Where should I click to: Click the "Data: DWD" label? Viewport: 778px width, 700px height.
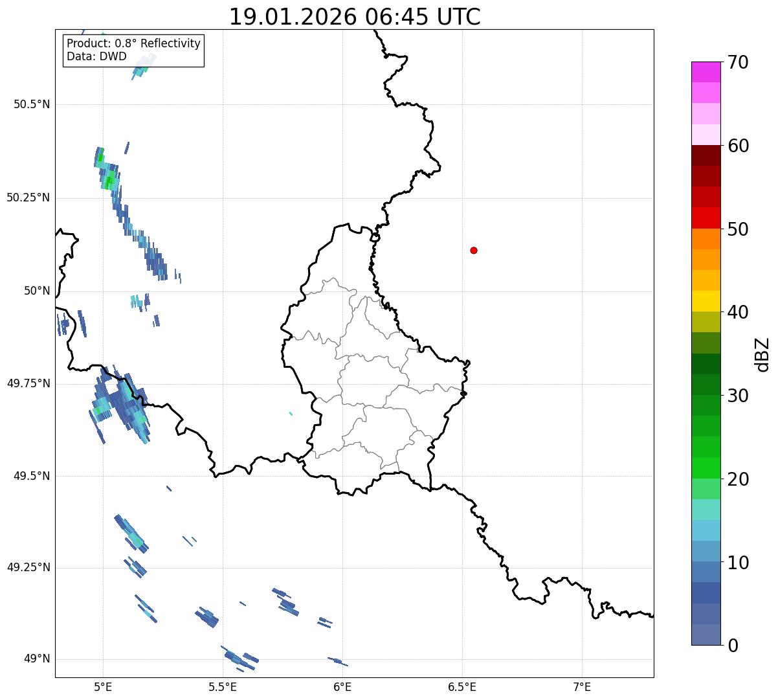(x=96, y=56)
